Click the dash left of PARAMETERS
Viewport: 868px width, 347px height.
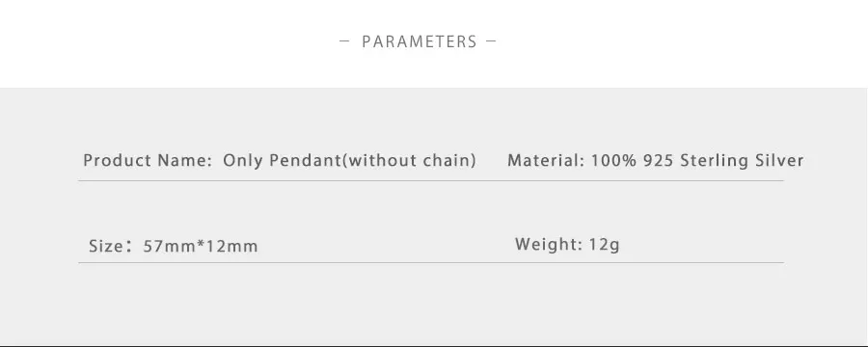(344, 40)
